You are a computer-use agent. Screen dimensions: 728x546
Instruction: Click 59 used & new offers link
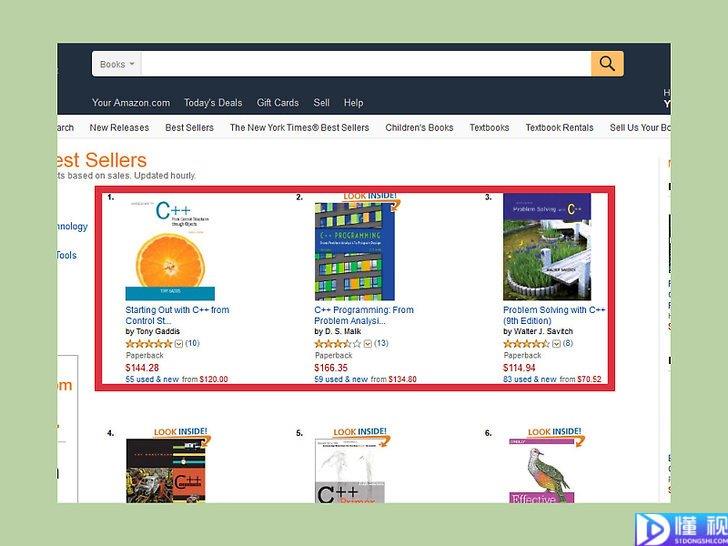coord(339,379)
